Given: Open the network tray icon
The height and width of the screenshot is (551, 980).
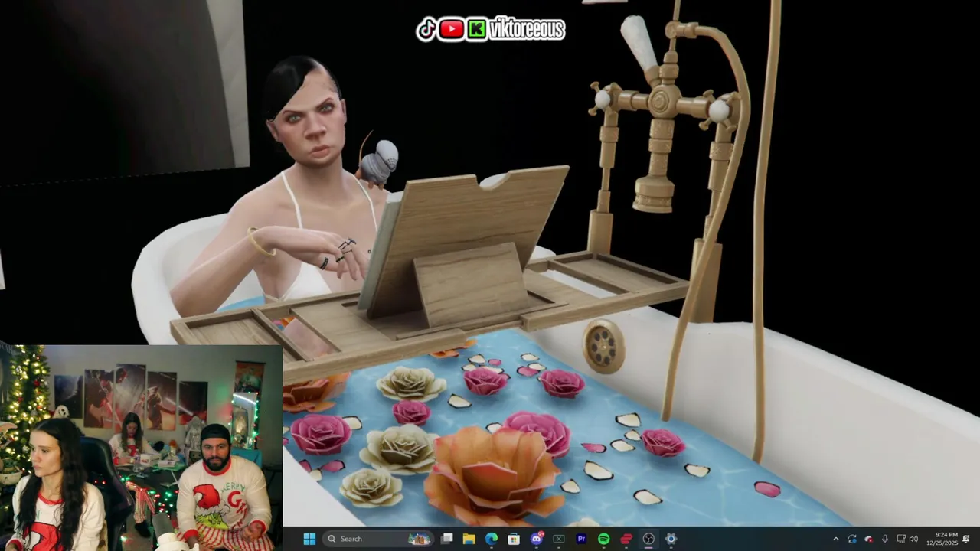Looking at the screenshot, I should [x=900, y=539].
